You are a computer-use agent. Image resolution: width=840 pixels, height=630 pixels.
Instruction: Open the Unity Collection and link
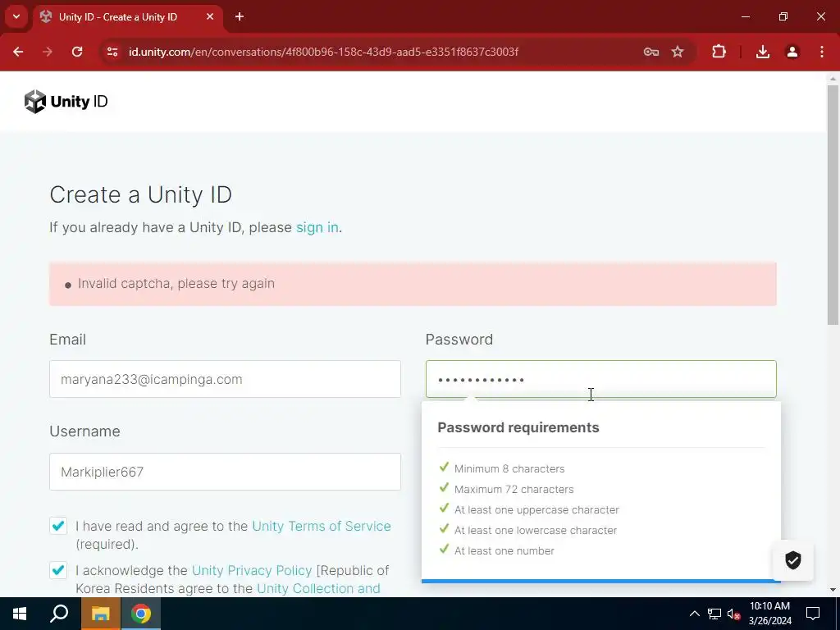319,588
